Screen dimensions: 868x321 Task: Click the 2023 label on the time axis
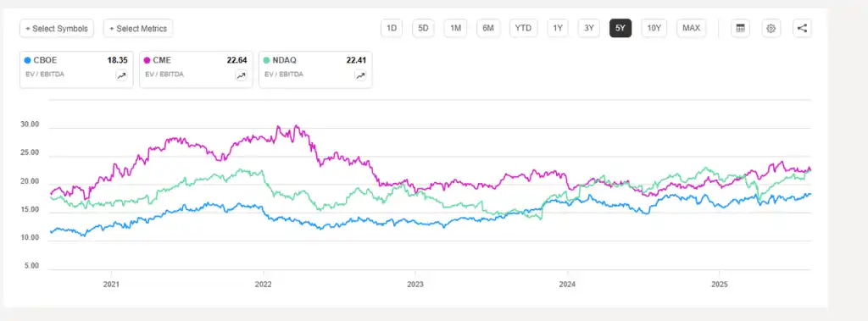tap(415, 285)
